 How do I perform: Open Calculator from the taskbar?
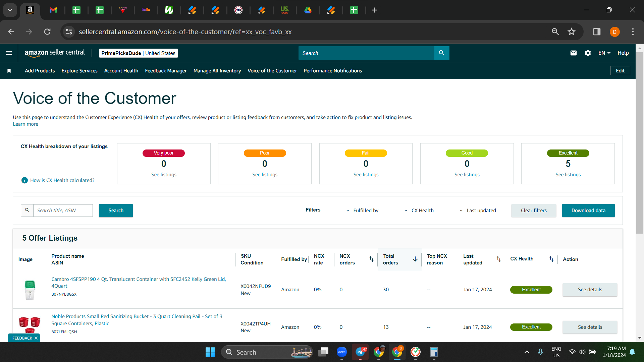pos(434,352)
